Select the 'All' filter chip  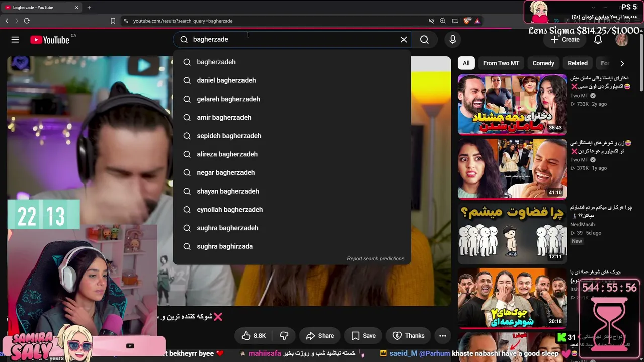[x=466, y=63]
